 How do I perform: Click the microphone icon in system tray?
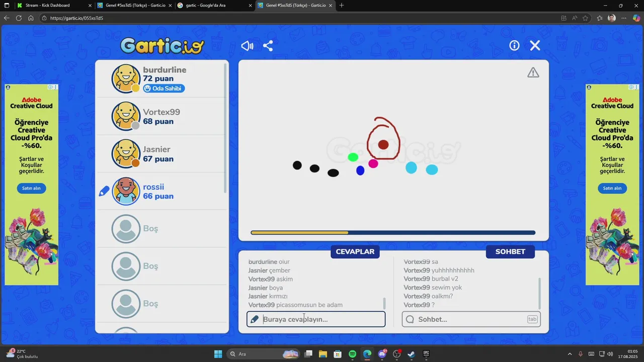coord(581,354)
